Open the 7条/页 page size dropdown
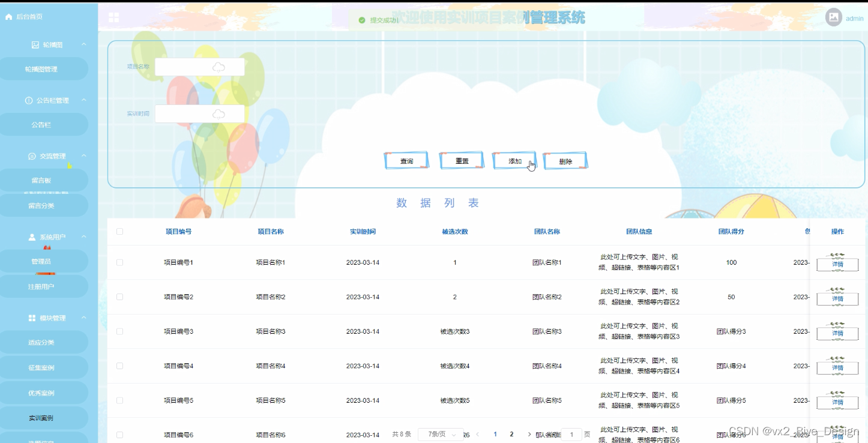 pyautogui.click(x=440, y=434)
